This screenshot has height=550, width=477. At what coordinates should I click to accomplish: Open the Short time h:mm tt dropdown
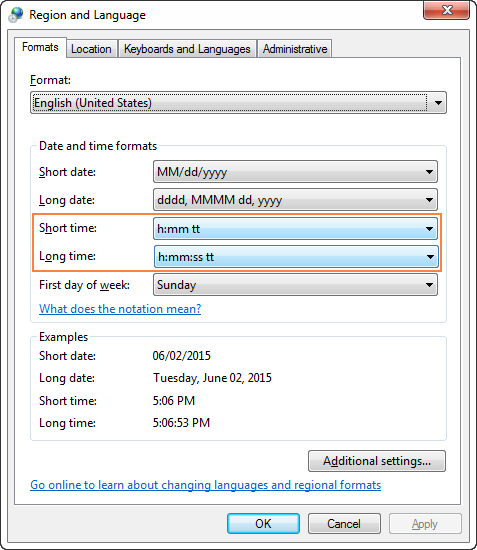coord(295,229)
